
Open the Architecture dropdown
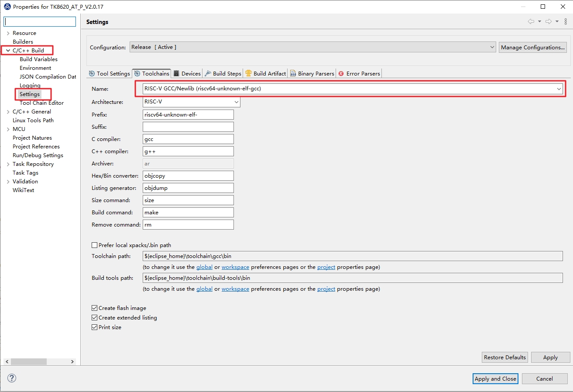pos(192,102)
